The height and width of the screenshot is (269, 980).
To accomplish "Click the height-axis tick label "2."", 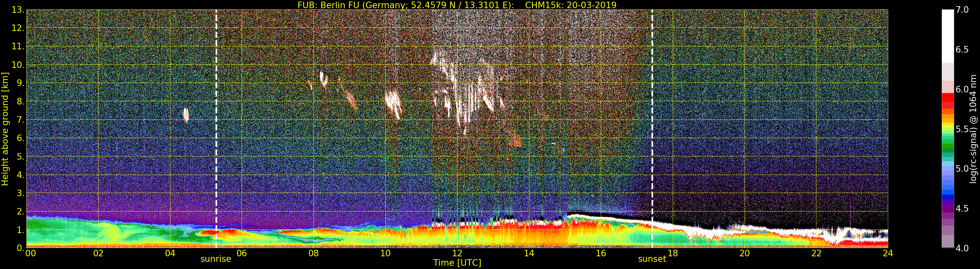I will tap(20, 212).
